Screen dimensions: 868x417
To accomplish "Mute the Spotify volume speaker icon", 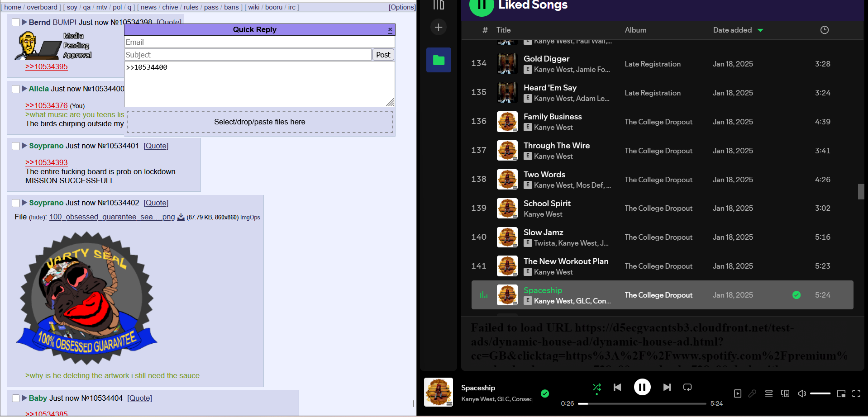I will point(801,393).
